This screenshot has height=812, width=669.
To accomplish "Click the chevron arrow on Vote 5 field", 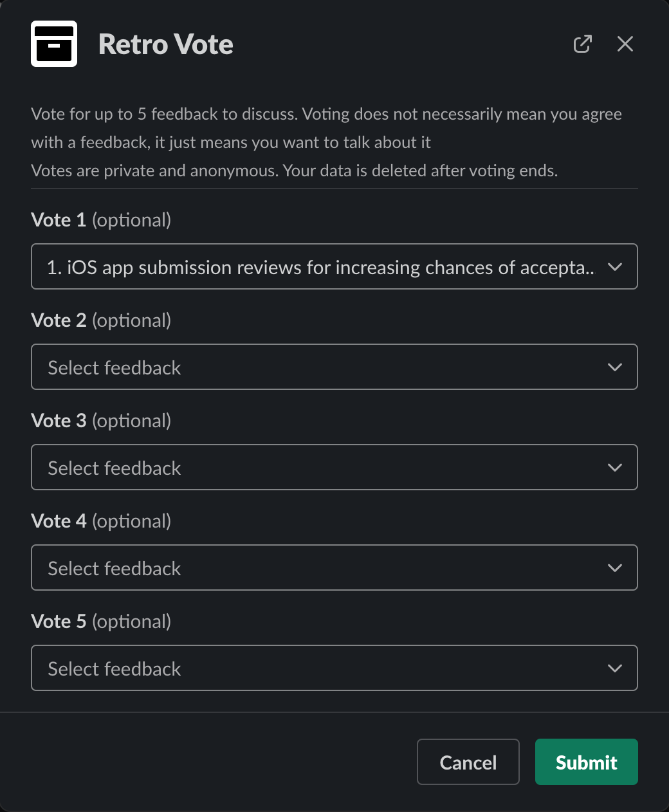I will (614, 668).
